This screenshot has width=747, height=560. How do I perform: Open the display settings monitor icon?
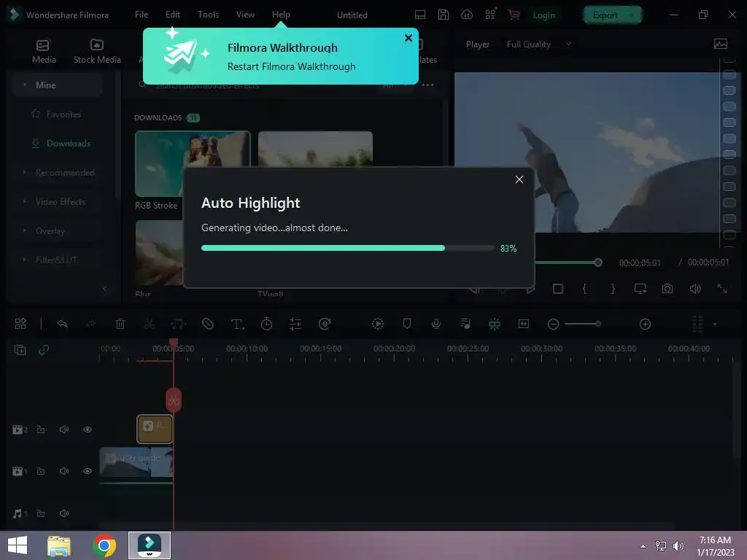click(640, 289)
